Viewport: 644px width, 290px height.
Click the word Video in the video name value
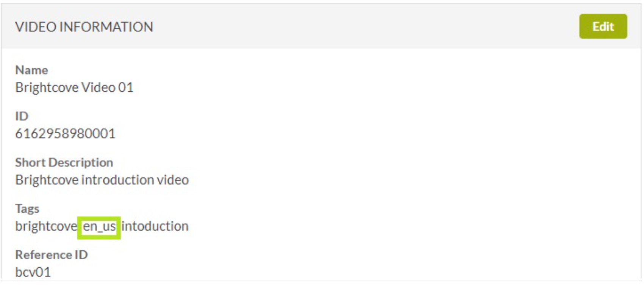pyautogui.click(x=98, y=87)
